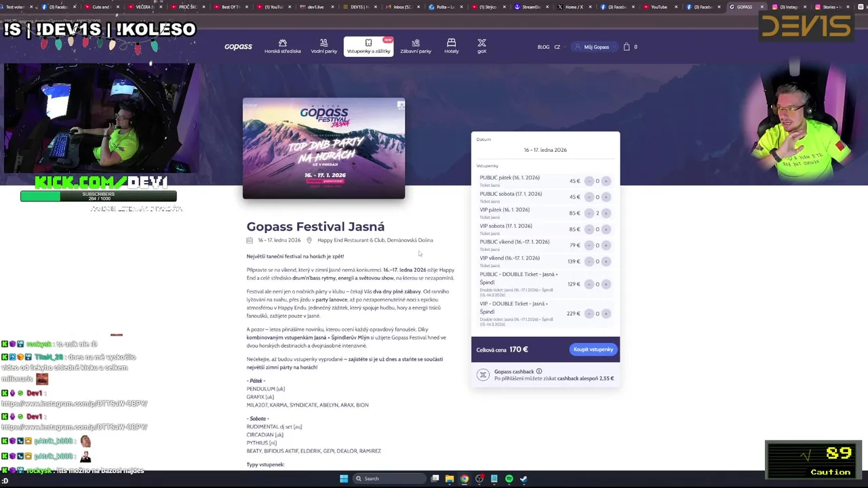The image size is (868, 488).
Task: Decrease VIP pátek ticket quantity
Action: pos(589,213)
